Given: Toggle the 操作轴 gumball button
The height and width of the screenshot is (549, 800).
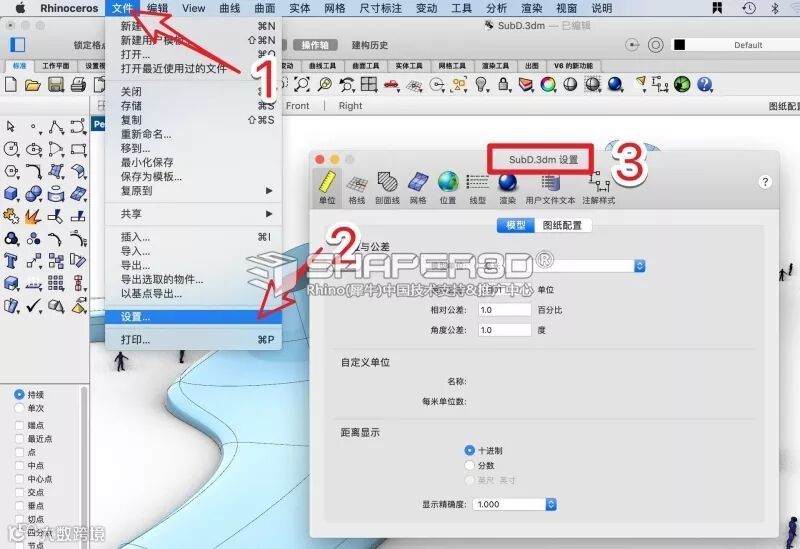Looking at the screenshot, I should click(x=315, y=45).
